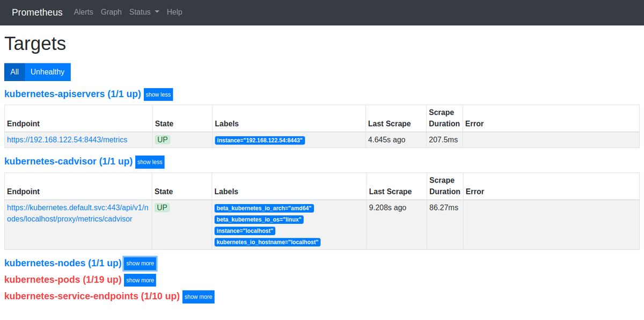Expand kubernetes-nodes with show more

tap(140, 264)
